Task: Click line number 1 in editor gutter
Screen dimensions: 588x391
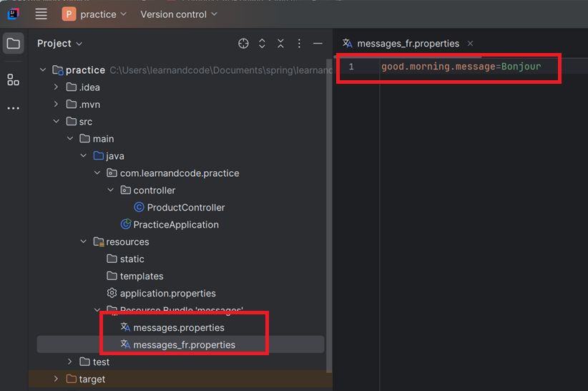Action: point(351,67)
